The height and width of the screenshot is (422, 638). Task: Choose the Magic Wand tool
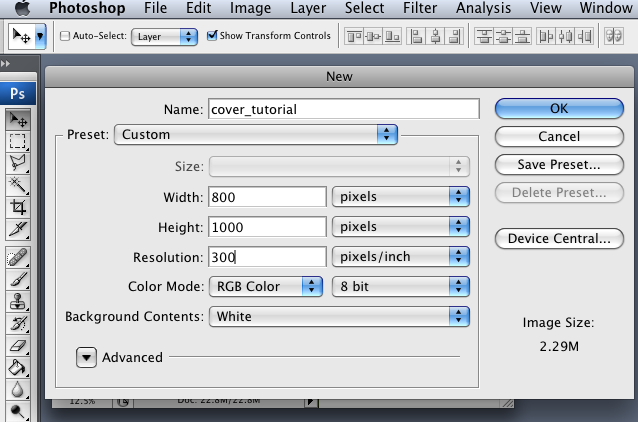point(17,185)
